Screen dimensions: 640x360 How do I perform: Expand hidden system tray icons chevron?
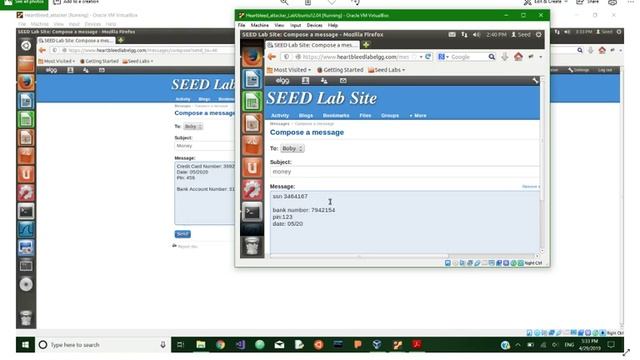pyautogui.click(x=518, y=345)
